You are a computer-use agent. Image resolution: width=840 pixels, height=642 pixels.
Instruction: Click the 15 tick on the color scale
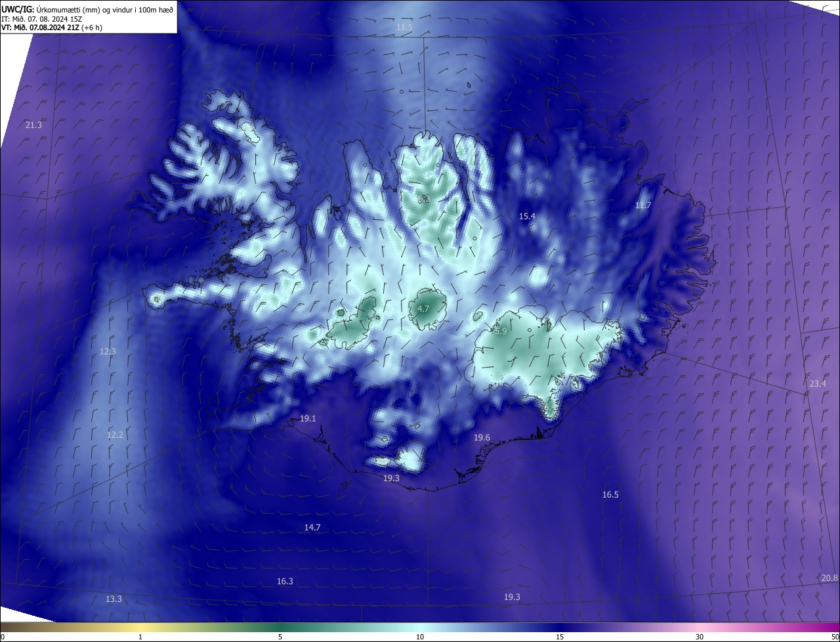pos(560,637)
